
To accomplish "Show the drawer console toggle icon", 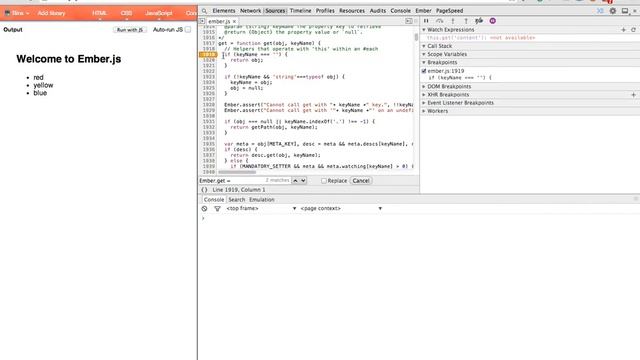I will pos(600,11).
